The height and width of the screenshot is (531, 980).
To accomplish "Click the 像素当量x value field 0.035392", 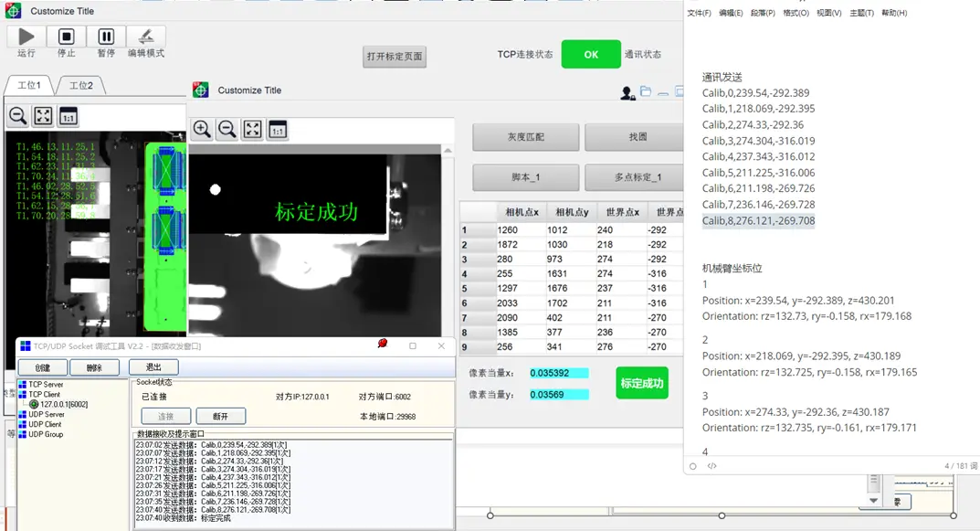I will pos(559,373).
